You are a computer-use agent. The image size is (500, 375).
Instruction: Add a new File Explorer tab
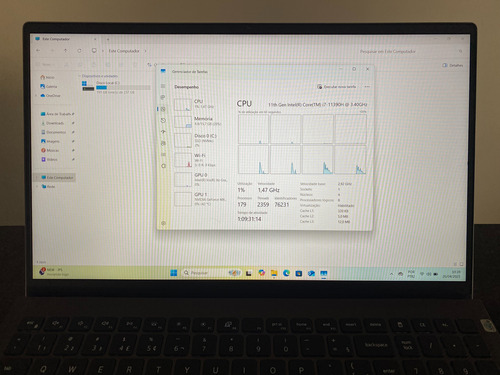108,39
